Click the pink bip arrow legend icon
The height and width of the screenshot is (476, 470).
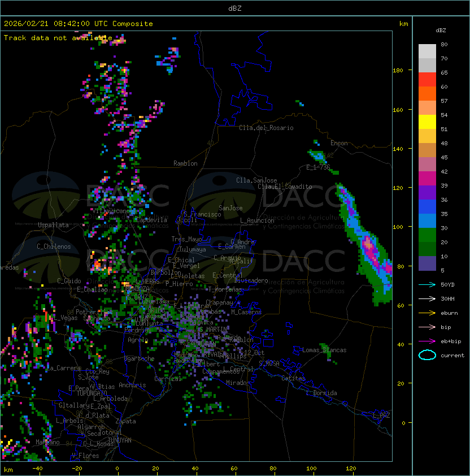coord(427,327)
